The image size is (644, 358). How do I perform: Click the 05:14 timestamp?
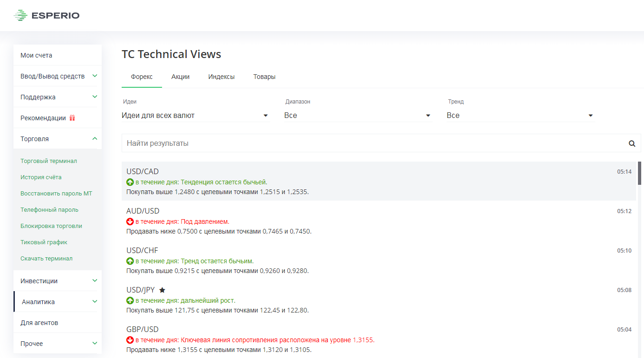(624, 171)
